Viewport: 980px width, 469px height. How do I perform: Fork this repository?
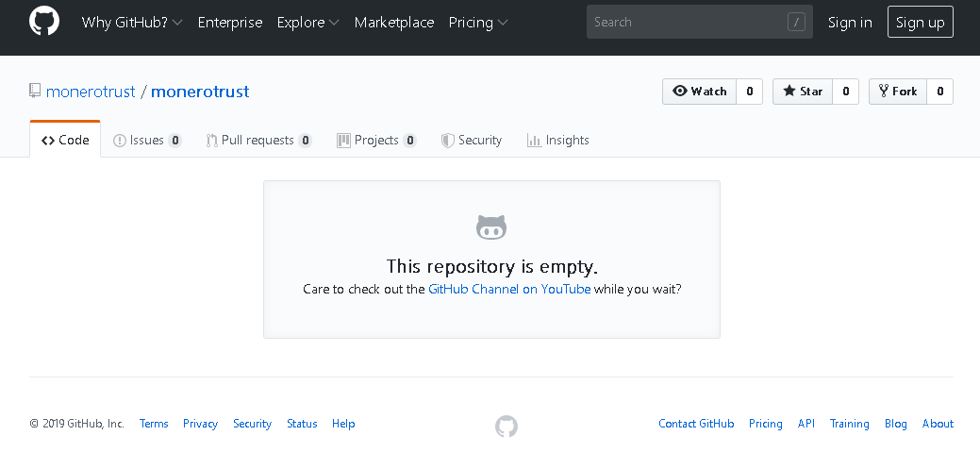pos(898,92)
